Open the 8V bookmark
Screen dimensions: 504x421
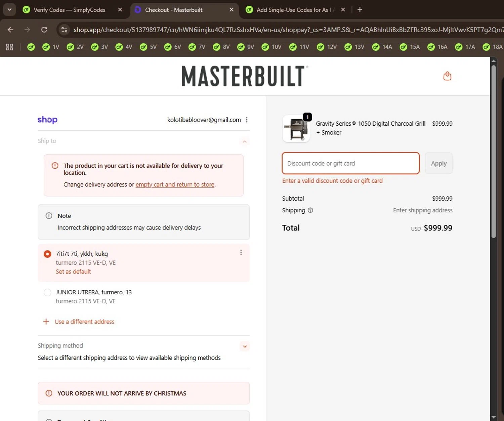[221, 47]
